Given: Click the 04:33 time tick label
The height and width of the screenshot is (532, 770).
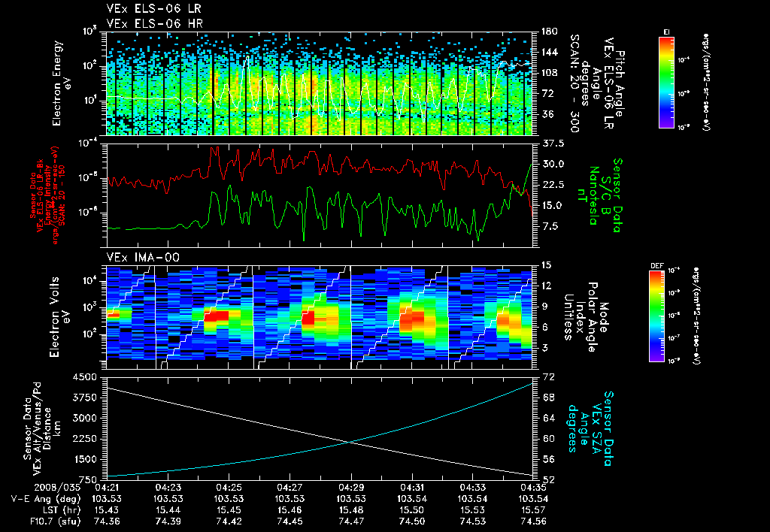Looking at the screenshot, I should (472, 488).
